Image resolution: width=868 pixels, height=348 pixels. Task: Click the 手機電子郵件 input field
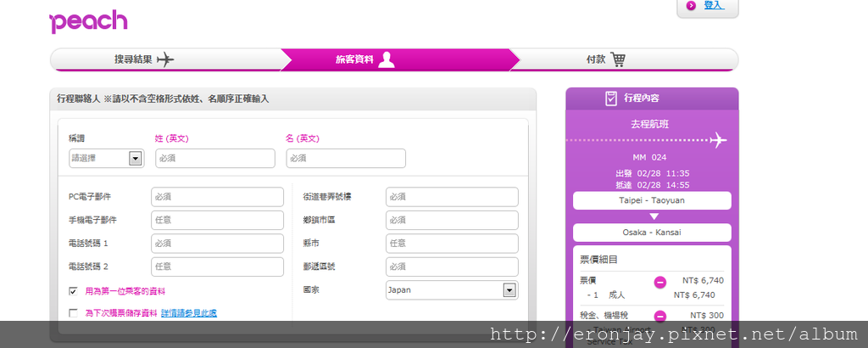[x=218, y=220]
